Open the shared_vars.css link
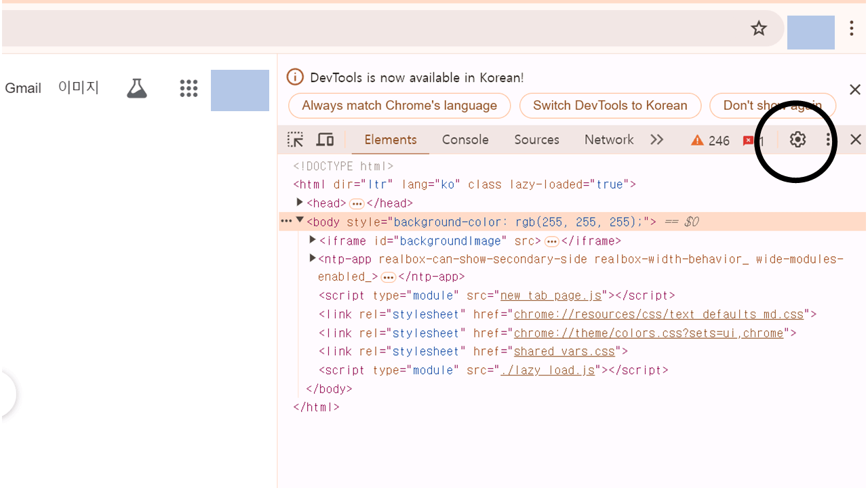The image size is (868, 488). tap(564, 352)
